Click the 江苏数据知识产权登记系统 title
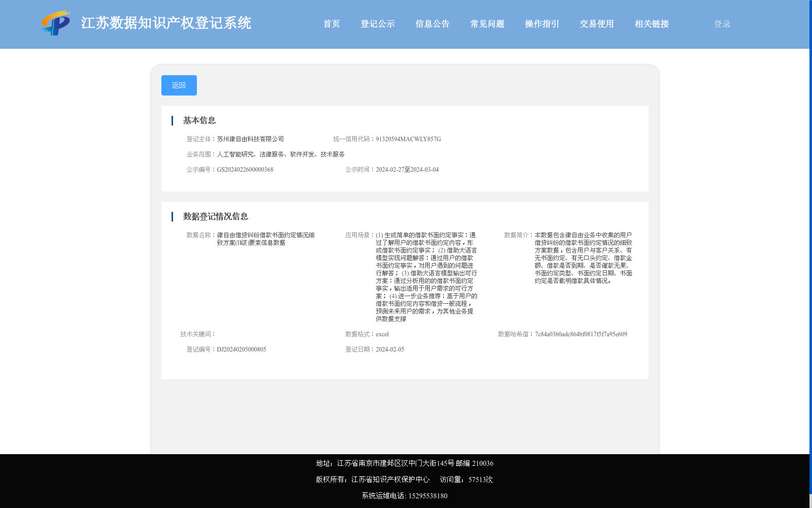The image size is (812, 508). (166, 23)
